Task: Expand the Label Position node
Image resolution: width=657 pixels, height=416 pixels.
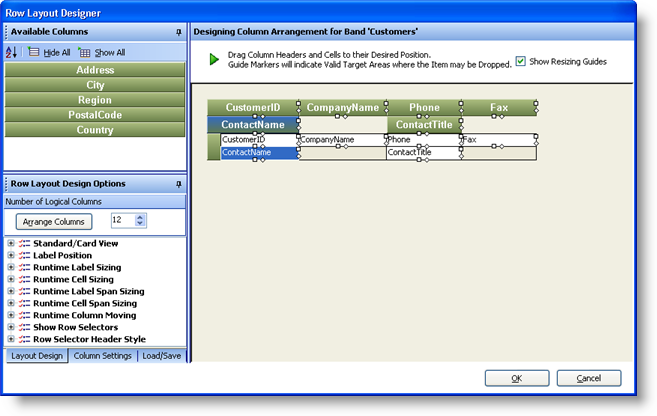Action: 11,255
